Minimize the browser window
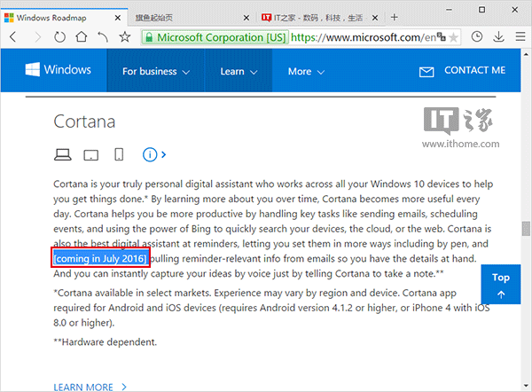Screen dimensions: 532x392 pyautogui.click(x=449, y=10)
